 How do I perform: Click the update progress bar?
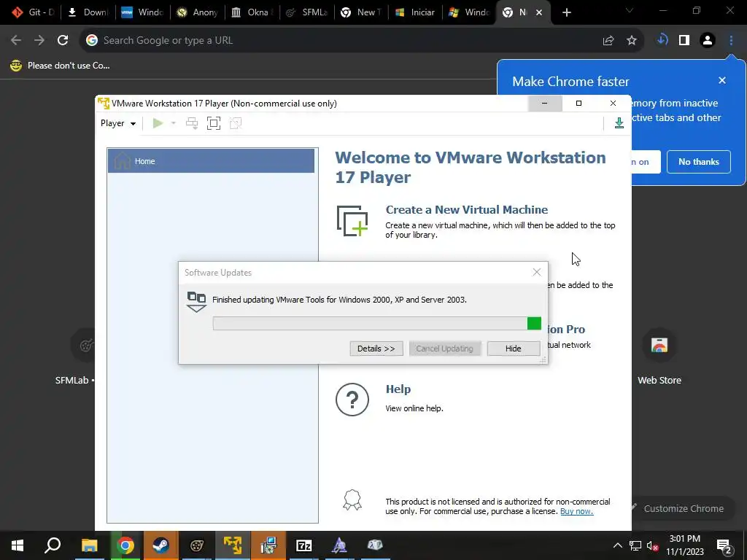coord(377,323)
